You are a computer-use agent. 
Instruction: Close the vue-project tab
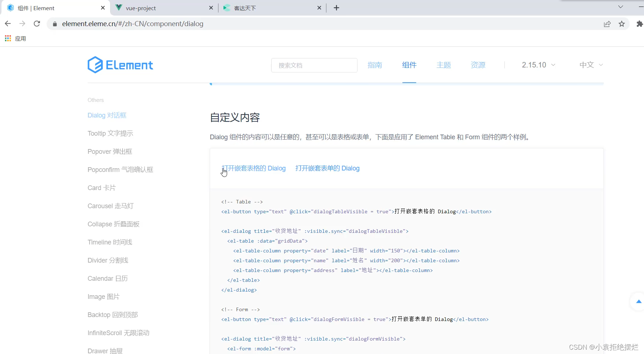click(x=211, y=8)
